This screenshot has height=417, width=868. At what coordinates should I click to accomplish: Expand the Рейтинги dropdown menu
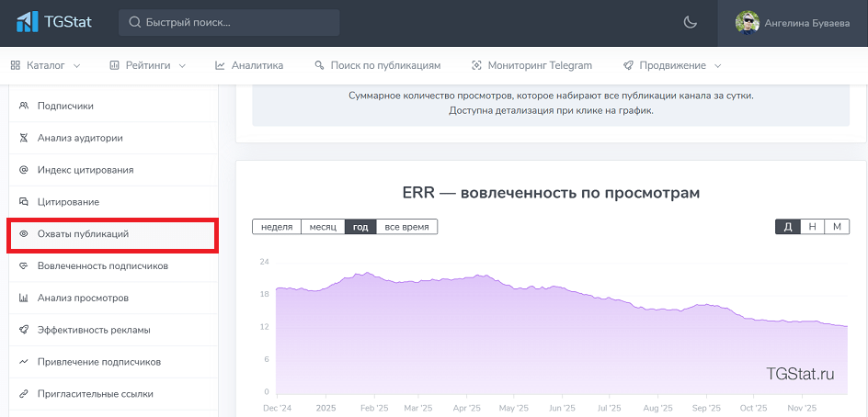click(147, 65)
